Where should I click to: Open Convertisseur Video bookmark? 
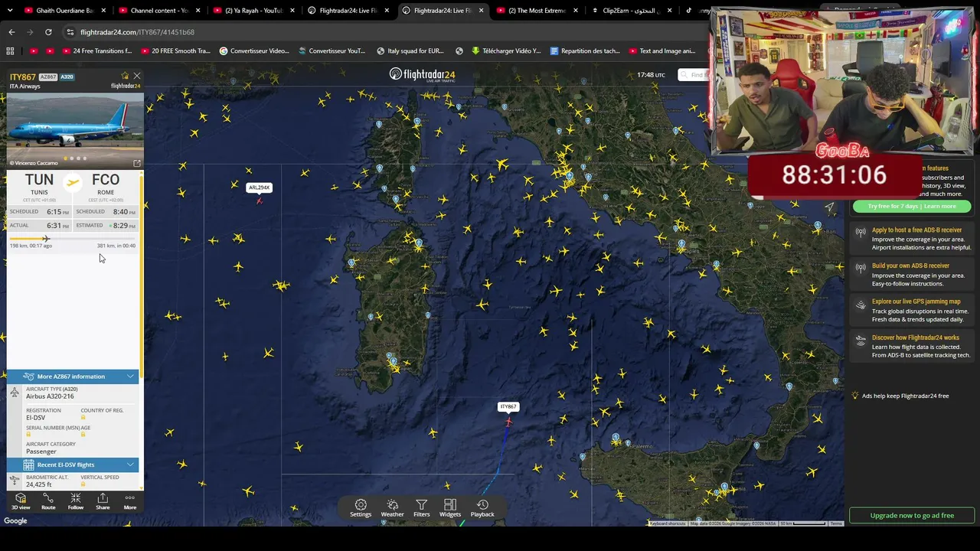pos(254,51)
